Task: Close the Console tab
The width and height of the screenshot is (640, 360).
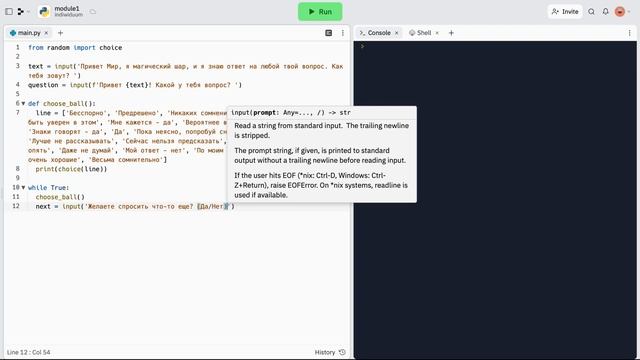Action: pos(396,33)
